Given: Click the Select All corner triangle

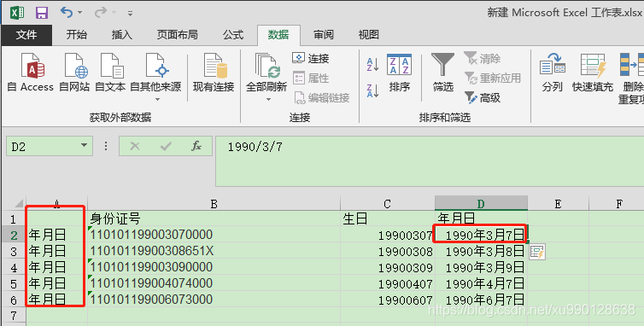Looking at the screenshot, I should click(x=19, y=204).
